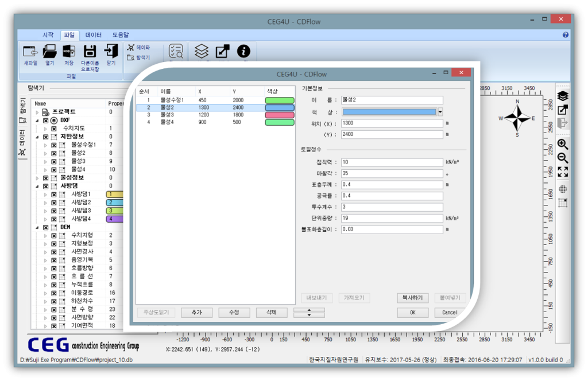This screenshot has width=588, height=381.
Task: Click the 수정 (edit) button
Action: pos(234,313)
